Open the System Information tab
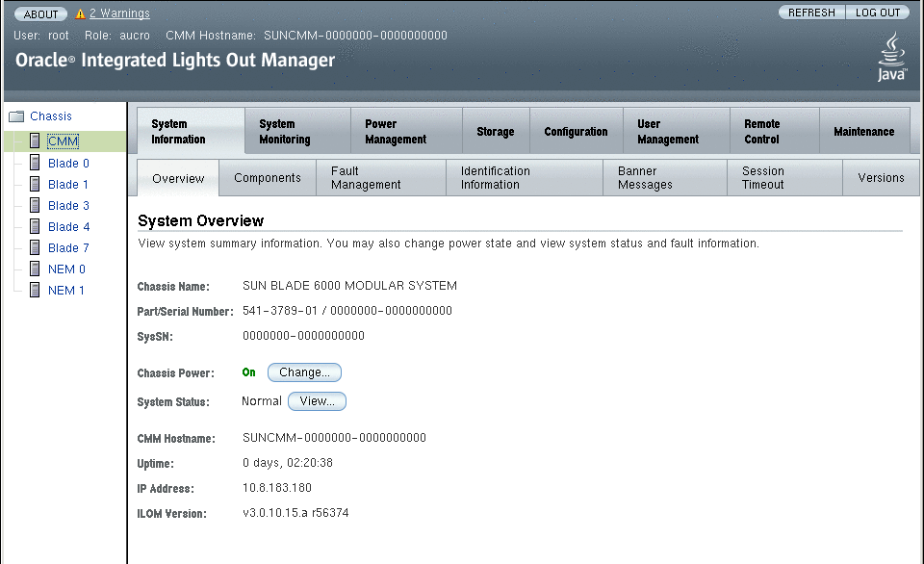The height and width of the screenshot is (564, 924). coord(191,132)
